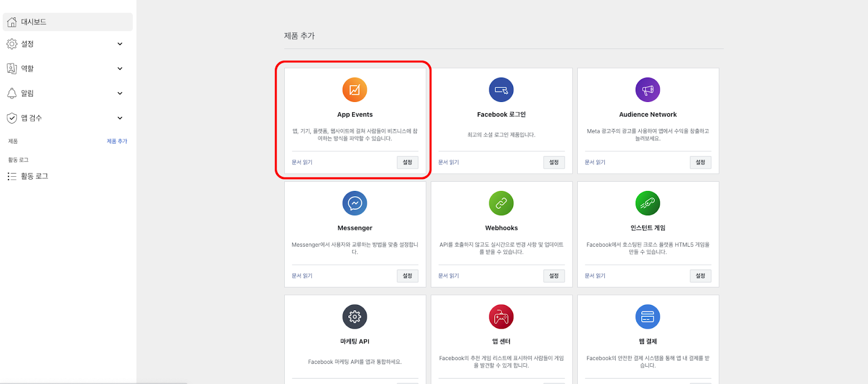Screen dimensions: 868x384
Task: Click the dark gear 마케팅 API icon
Action: point(355,317)
